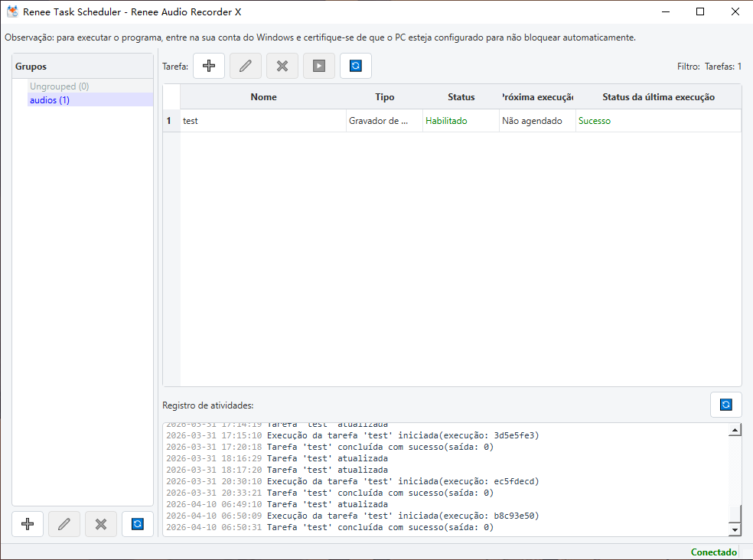Viewport: 753px width, 560px height.
Task: Delete group using the X below the Grupos panel
Action: (101, 524)
